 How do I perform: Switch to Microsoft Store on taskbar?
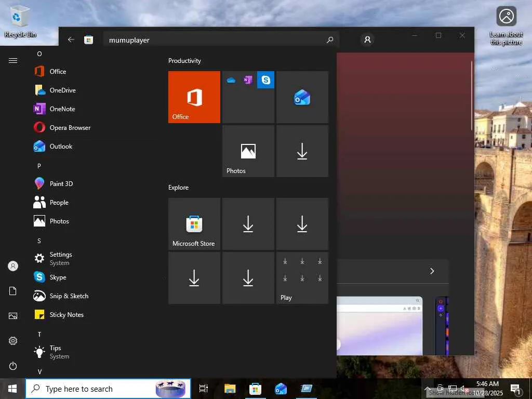(255, 389)
